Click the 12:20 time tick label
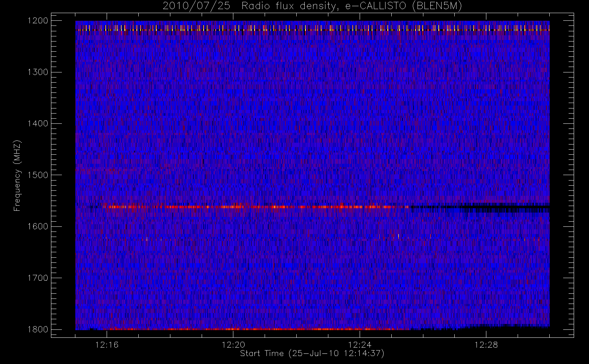The width and height of the screenshot is (589, 364). click(x=233, y=345)
